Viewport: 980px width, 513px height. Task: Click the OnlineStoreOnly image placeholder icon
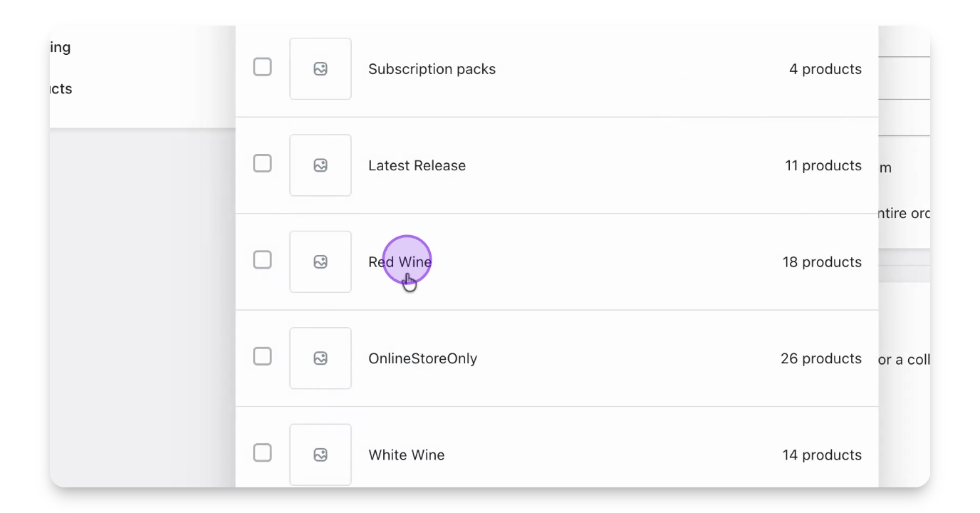pyautogui.click(x=320, y=358)
